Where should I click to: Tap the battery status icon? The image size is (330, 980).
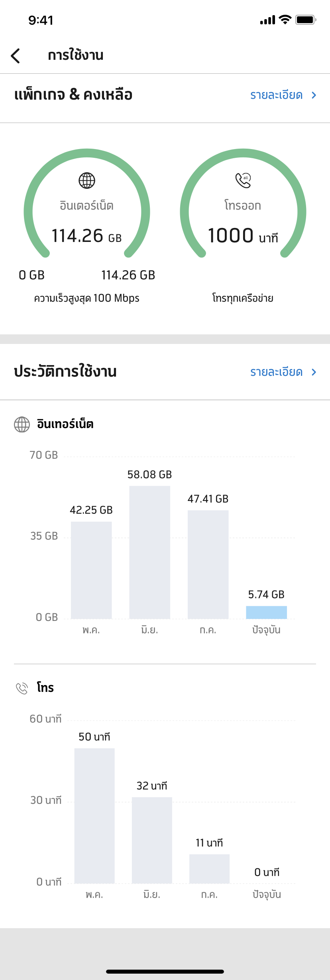pos(306,20)
